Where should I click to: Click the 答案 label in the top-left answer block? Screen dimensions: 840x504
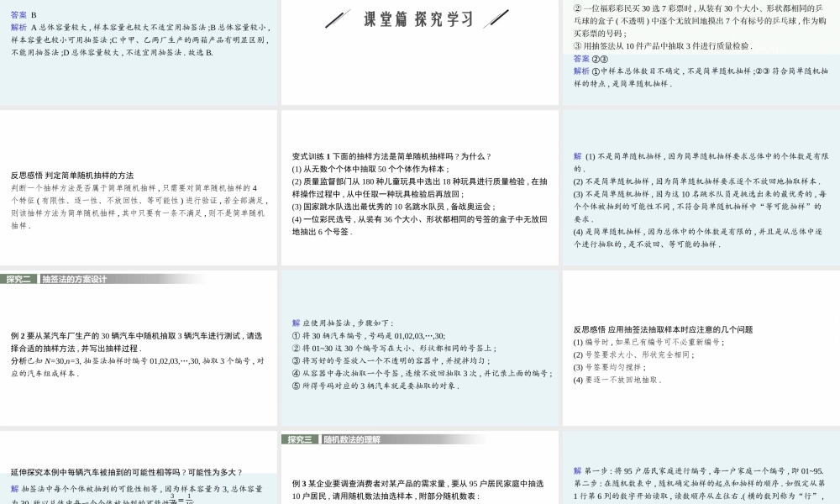click(x=18, y=14)
